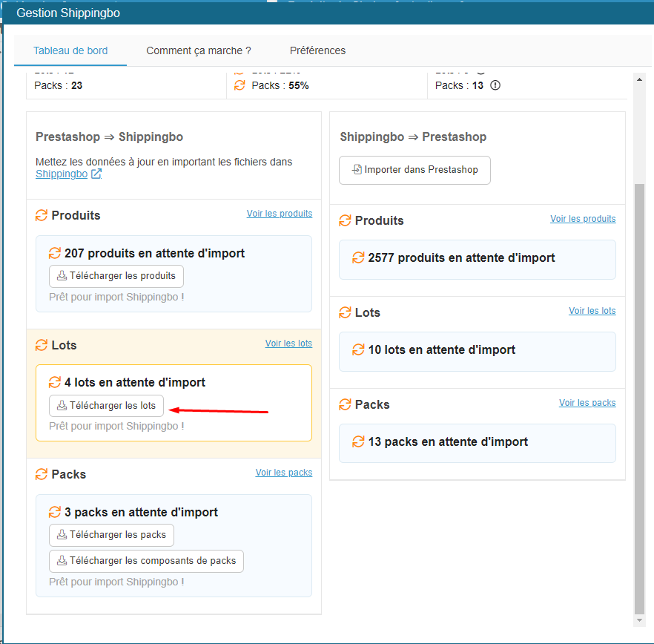Click sync icon beside 207 produits en attente
The width and height of the screenshot is (654, 644).
pyautogui.click(x=55, y=253)
